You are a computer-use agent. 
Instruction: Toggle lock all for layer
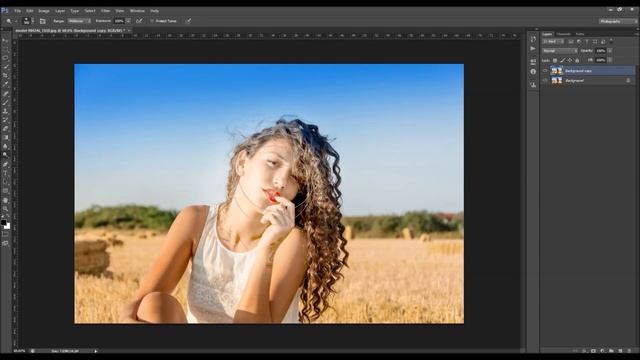(577, 60)
